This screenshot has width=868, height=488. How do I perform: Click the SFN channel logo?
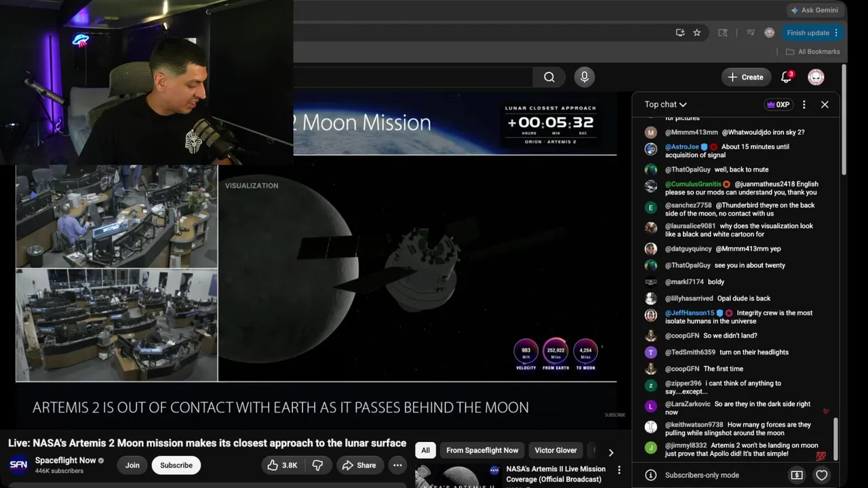point(18,465)
